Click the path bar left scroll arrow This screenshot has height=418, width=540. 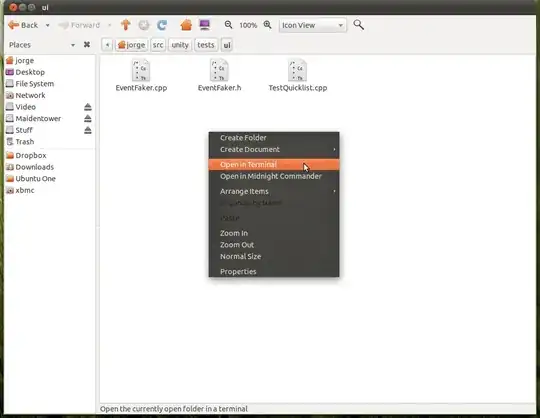point(107,45)
